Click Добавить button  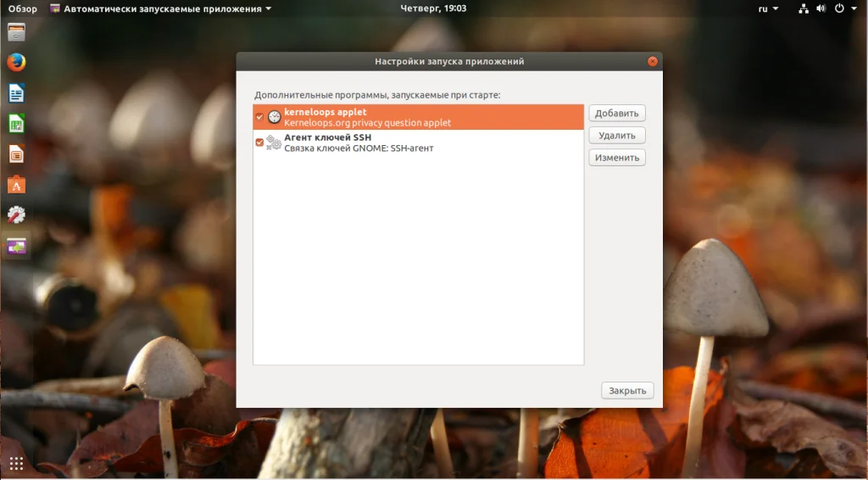click(617, 113)
